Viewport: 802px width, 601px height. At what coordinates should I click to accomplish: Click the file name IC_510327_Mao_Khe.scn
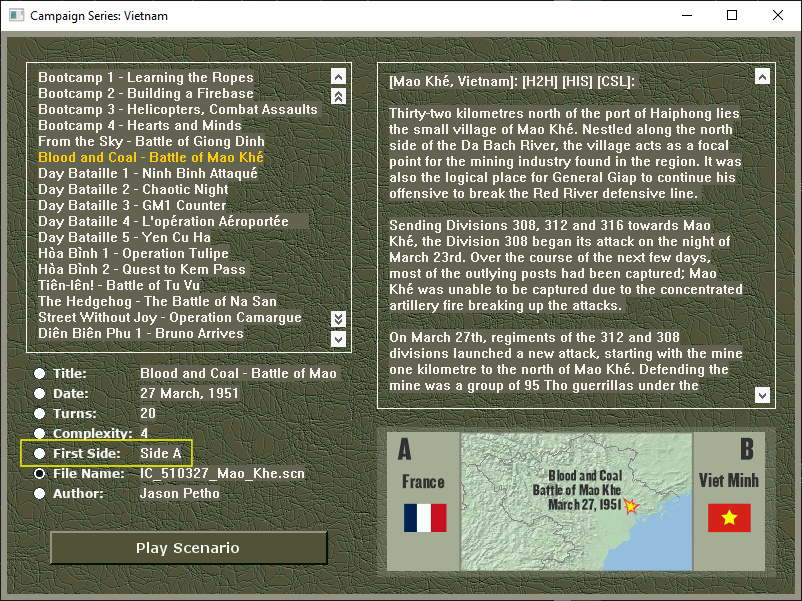[x=222, y=474]
